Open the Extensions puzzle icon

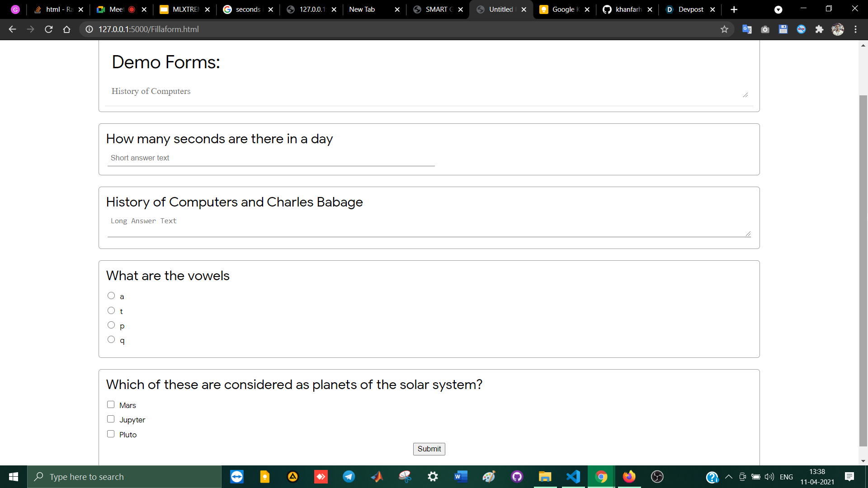click(819, 29)
